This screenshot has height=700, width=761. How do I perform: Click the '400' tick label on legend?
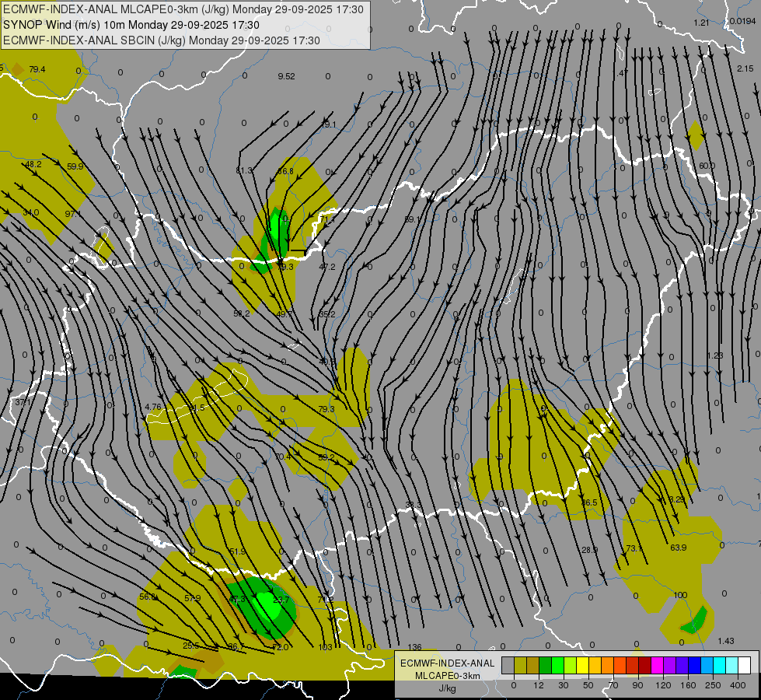tap(738, 685)
